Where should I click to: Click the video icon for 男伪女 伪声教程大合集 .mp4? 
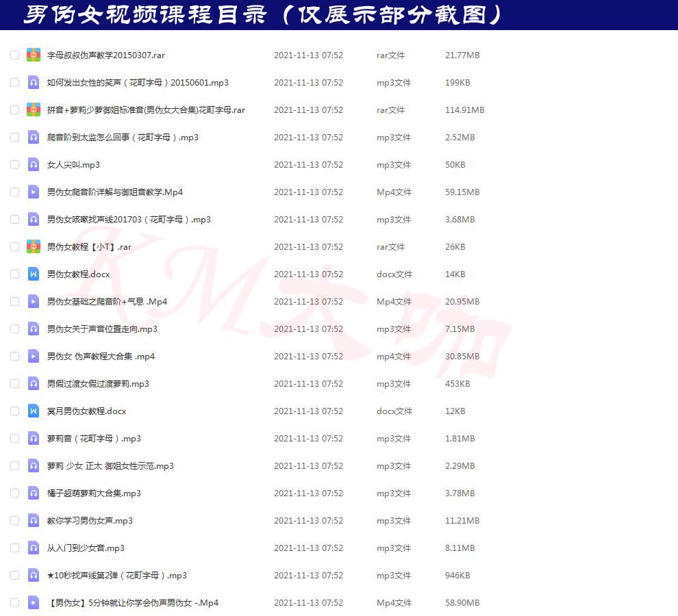point(33,356)
